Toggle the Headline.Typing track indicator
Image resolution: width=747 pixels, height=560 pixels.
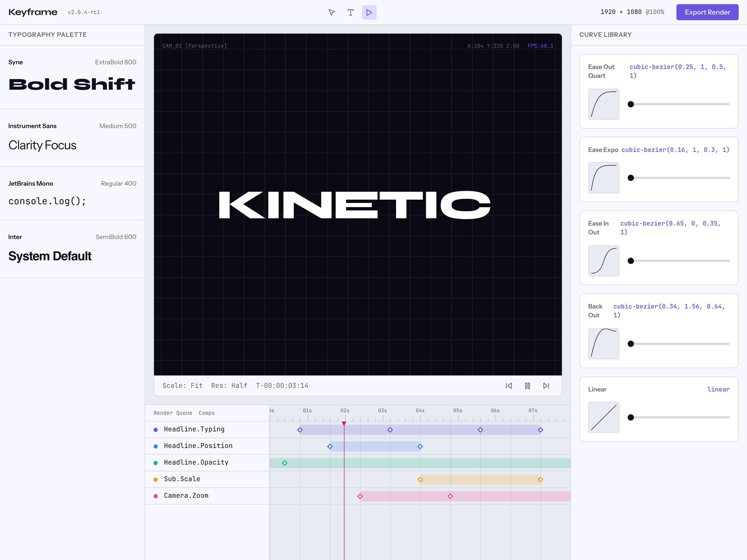pyautogui.click(x=155, y=429)
